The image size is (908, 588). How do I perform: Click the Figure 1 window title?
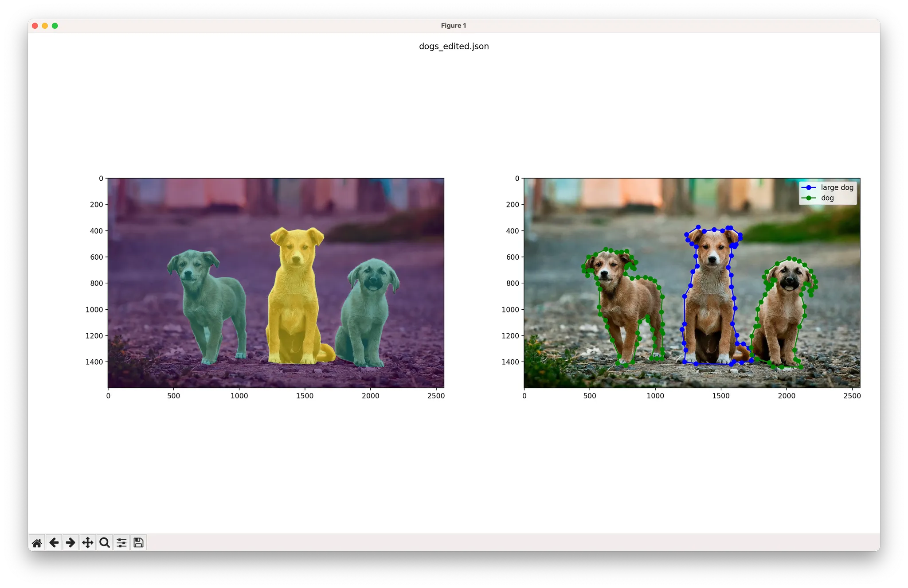point(454,26)
